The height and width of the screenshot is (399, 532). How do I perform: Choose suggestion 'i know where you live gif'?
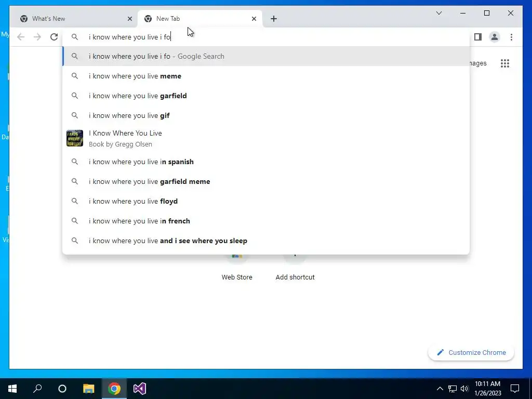(x=267, y=115)
